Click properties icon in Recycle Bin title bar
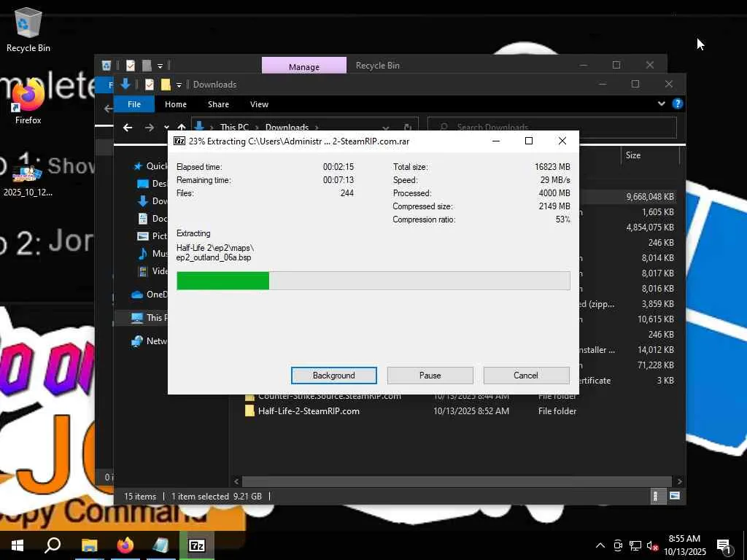The height and width of the screenshot is (560, 747). (x=130, y=65)
